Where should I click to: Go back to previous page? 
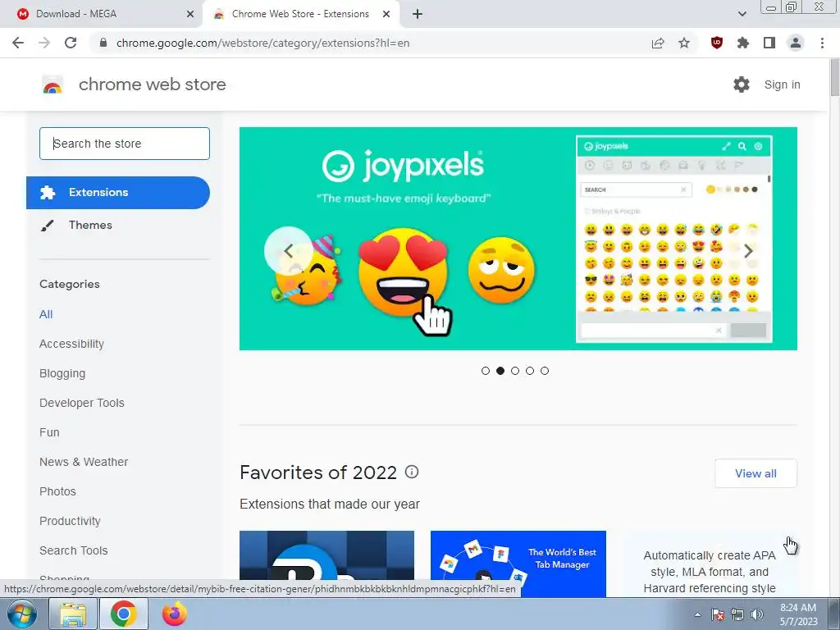18,43
